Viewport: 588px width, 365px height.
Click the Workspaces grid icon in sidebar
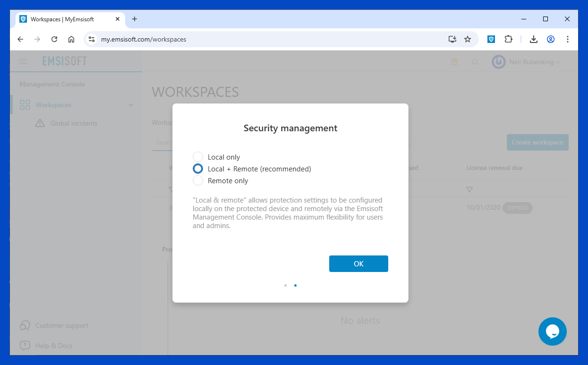pyautogui.click(x=25, y=105)
